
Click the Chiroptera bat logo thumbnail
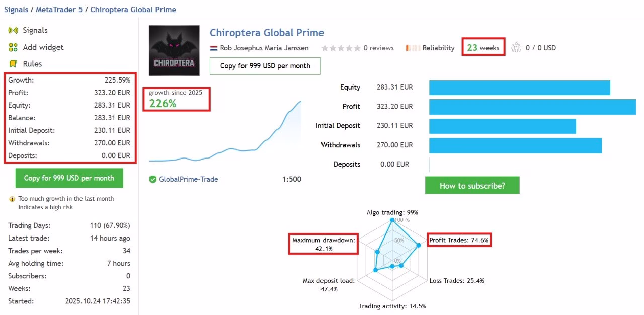(x=174, y=50)
